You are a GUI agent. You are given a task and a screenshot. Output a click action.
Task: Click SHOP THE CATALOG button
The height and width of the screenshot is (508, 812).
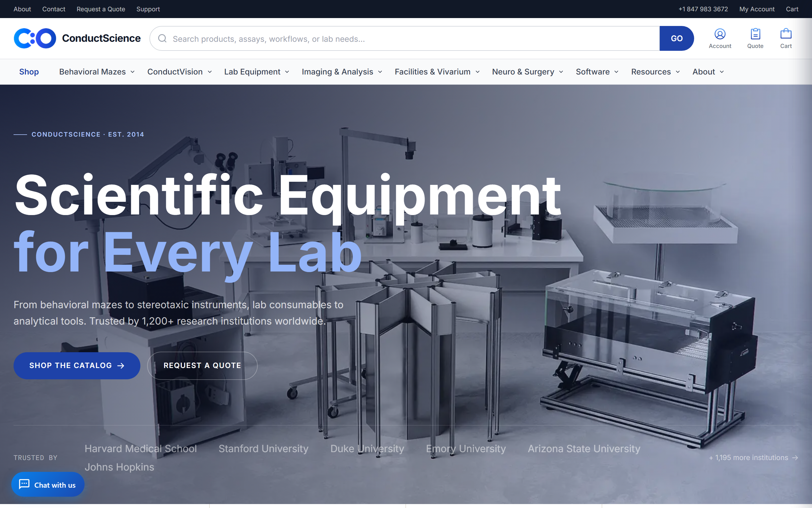tap(77, 365)
